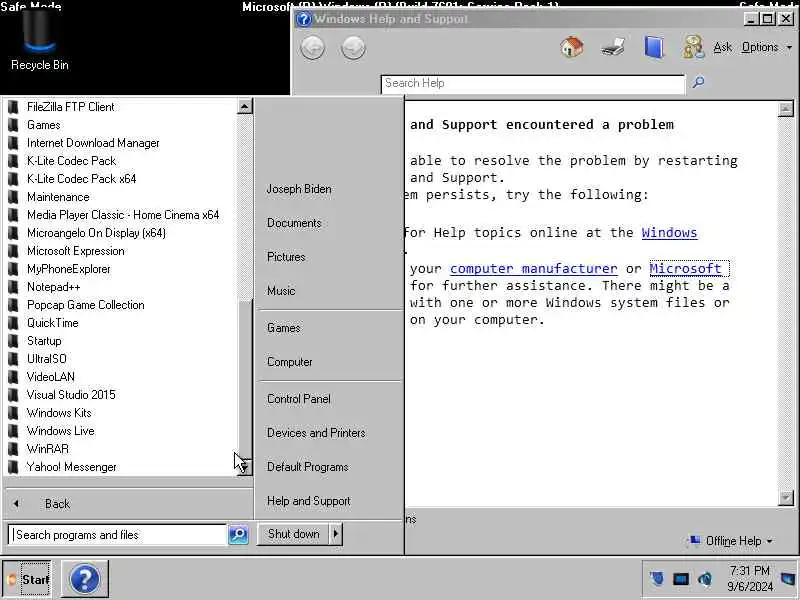
Task: Follow the computer manufacturer link
Action: click(533, 268)
